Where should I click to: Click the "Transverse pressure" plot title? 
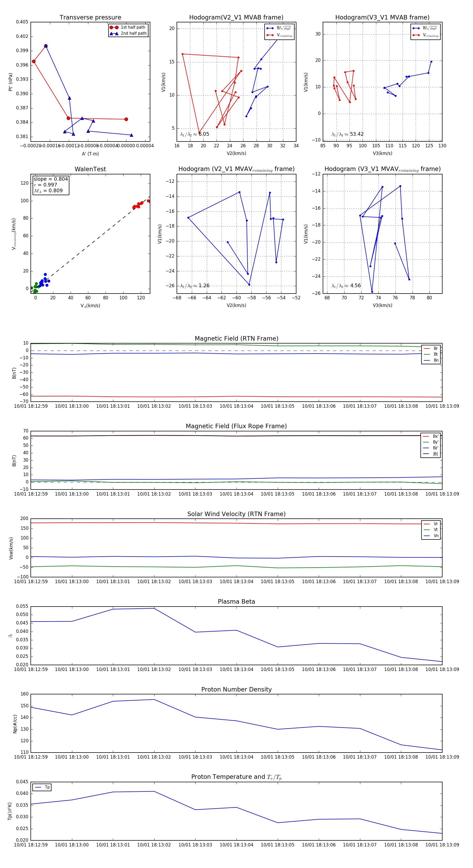point(90,18)
